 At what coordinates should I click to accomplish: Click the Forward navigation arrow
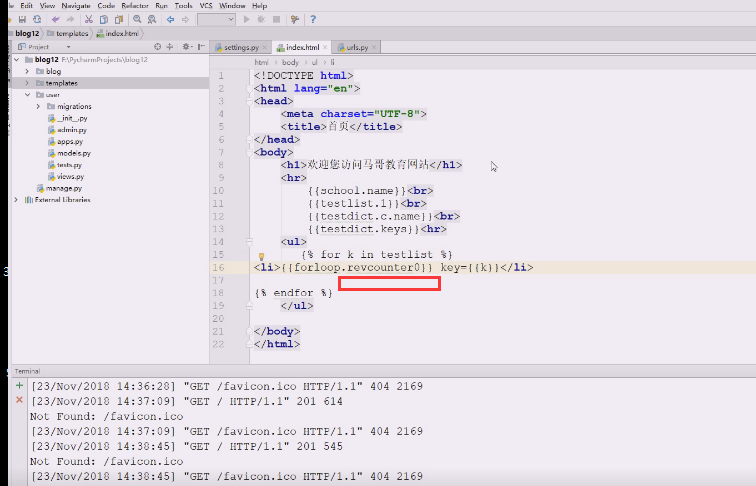185,19
